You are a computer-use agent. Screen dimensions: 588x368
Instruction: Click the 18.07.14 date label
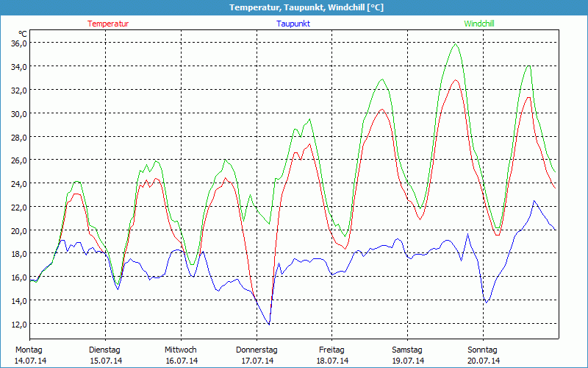tap(333, 361)
